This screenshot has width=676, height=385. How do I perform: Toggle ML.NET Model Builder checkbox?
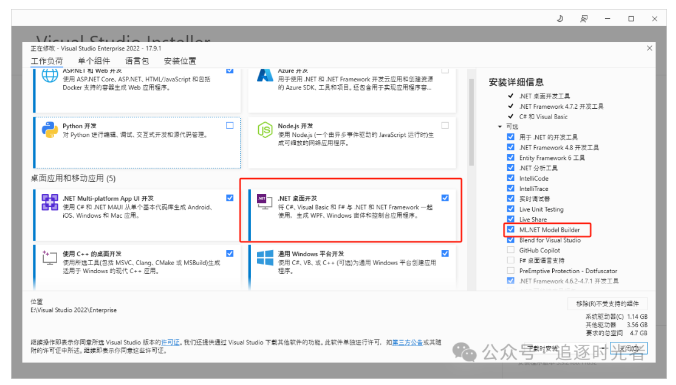coord(510,229)
